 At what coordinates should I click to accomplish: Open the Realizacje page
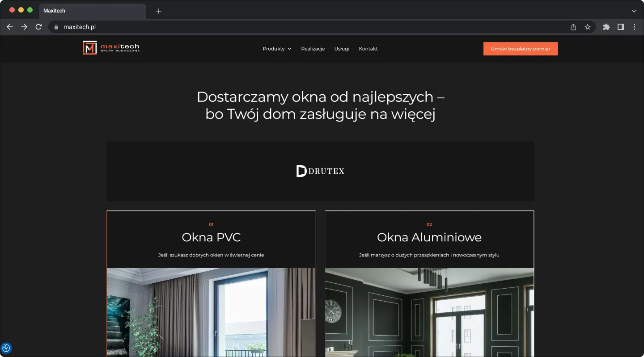click(313, 49)
